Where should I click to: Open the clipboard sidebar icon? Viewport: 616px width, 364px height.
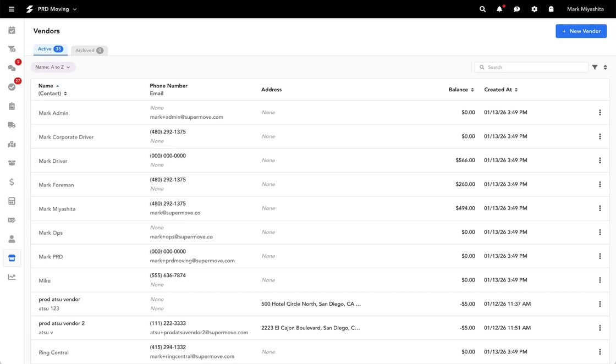pyautogui.click(x=12, y=106)
